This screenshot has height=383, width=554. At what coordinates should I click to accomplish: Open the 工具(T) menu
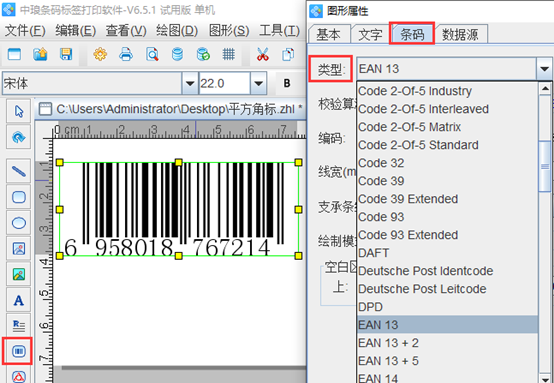click(x=279, y=31)
